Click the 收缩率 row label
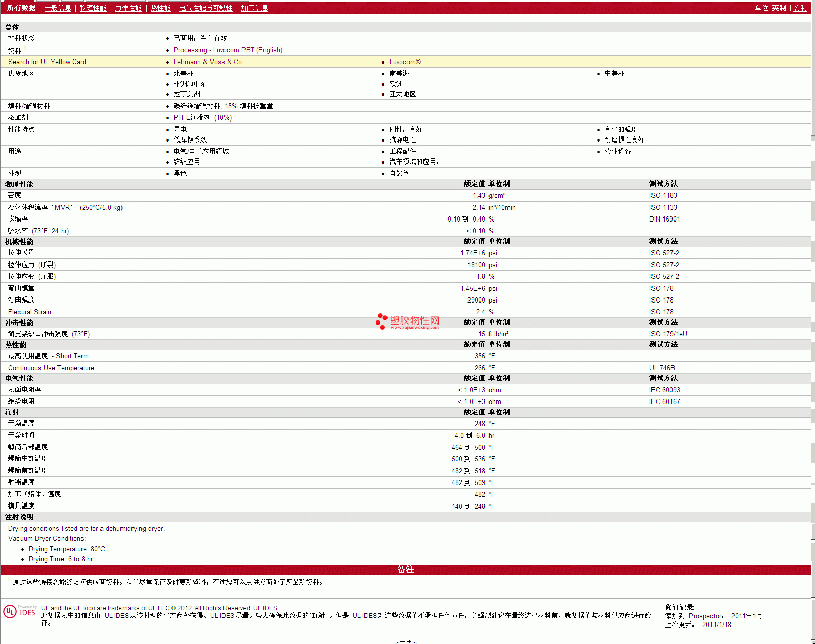This screenshot has height=644, width=815. tap(18, 219)
